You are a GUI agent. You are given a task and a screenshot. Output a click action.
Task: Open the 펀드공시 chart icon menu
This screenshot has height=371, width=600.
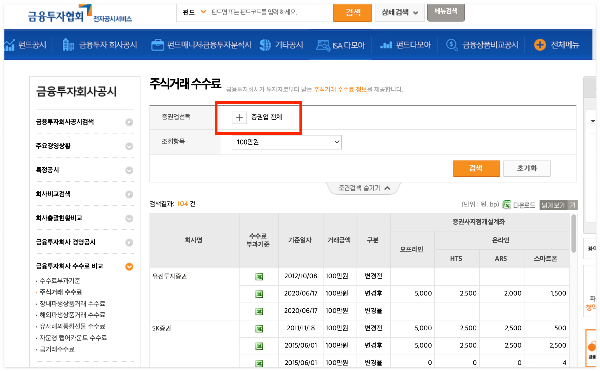[10, 45]
